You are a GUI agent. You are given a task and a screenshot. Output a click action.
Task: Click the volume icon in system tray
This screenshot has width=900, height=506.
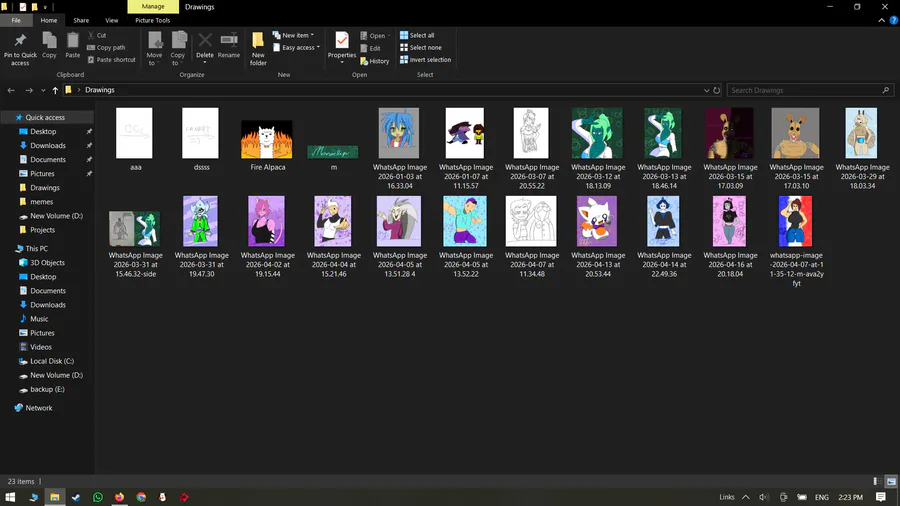(x=764, y=497)
